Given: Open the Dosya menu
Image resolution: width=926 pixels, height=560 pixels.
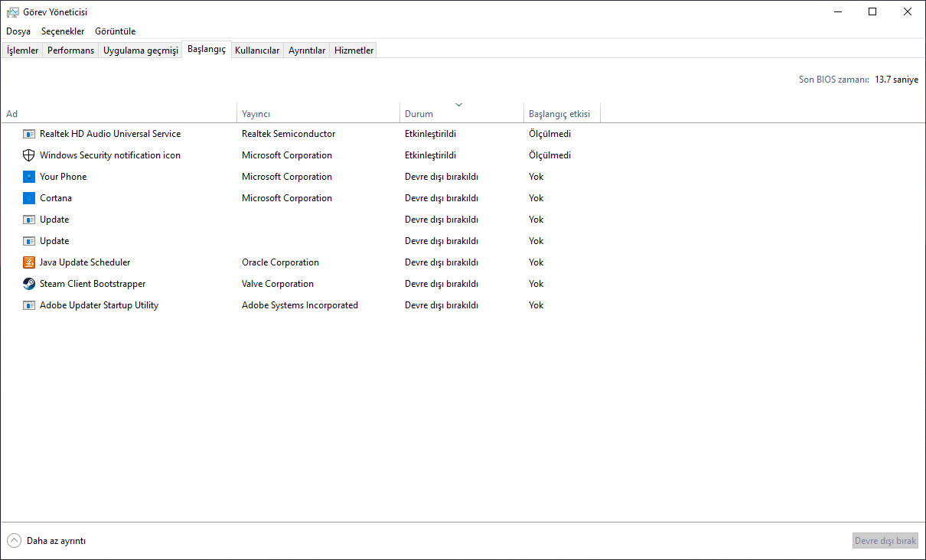Looking at the screenshot, I should [18, 31].
